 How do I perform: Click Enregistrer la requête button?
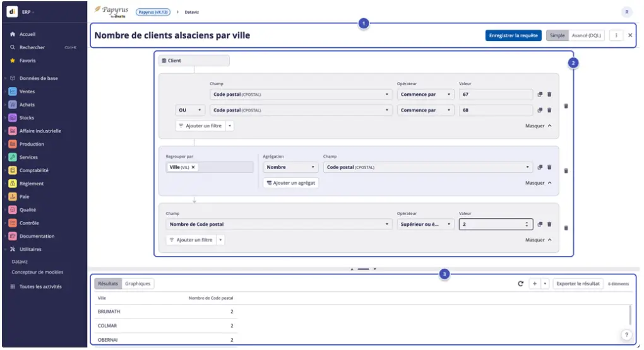(x=513, y=36)
